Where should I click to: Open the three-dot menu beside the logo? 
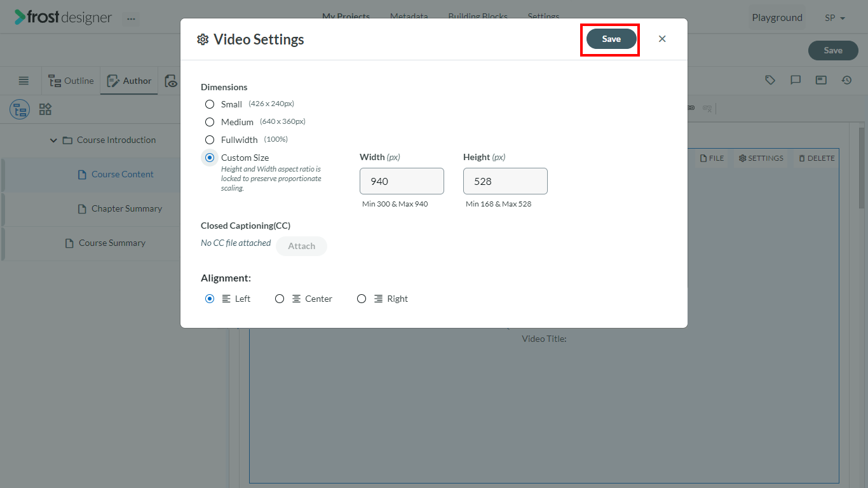131,18
